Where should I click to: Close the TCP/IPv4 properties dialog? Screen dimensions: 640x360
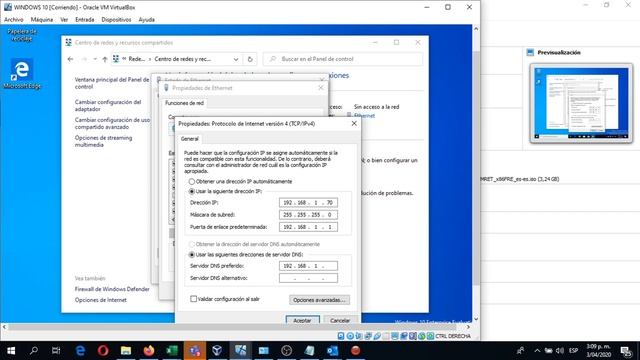(x=354, y=123)
